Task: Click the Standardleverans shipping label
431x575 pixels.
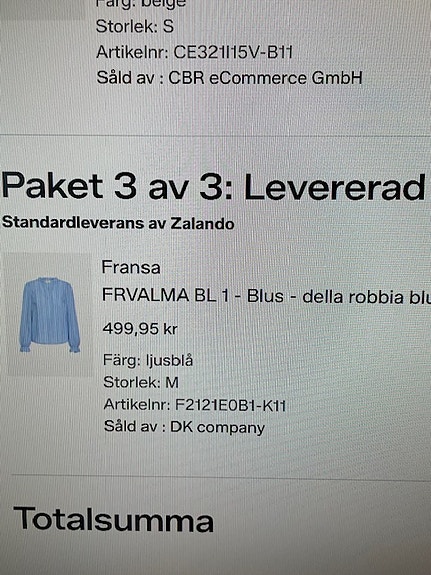Action: tap(73, 223)
